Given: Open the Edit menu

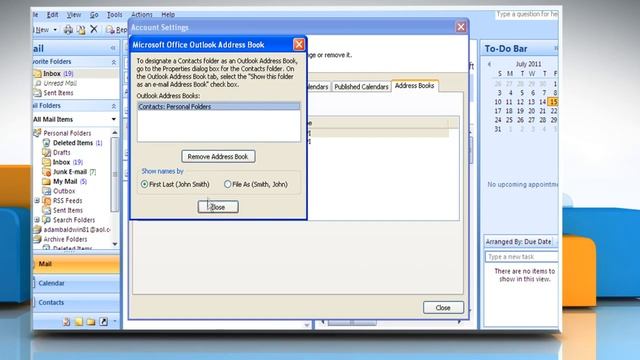Looking at the screenshot, I should (x=52, y=15).
